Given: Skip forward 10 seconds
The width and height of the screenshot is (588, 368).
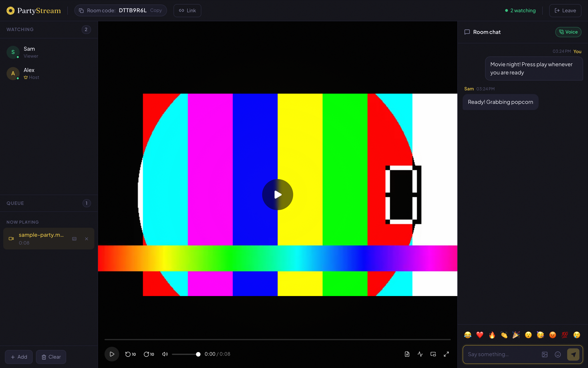Looking at the screenshot, I should (149, 354).
